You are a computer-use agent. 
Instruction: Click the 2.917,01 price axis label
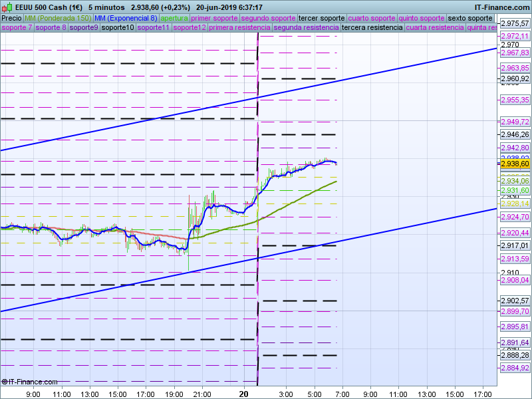(515, 245)
